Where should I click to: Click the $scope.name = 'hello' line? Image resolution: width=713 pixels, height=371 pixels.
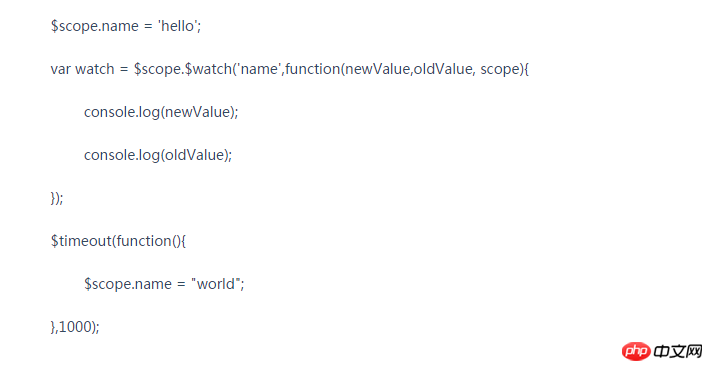pyautogui.click(x=126, y=26)
